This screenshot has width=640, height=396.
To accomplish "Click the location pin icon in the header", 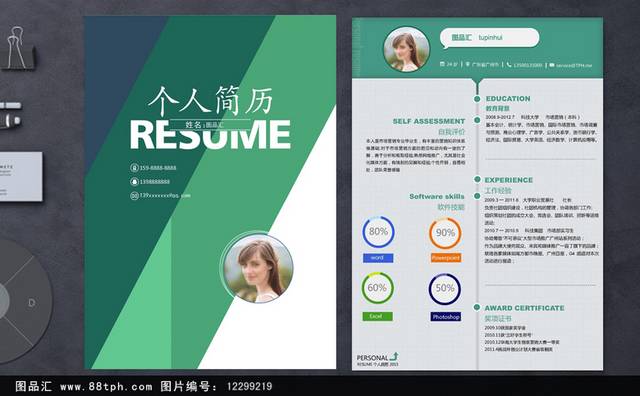I will click(x=468, y=65).
